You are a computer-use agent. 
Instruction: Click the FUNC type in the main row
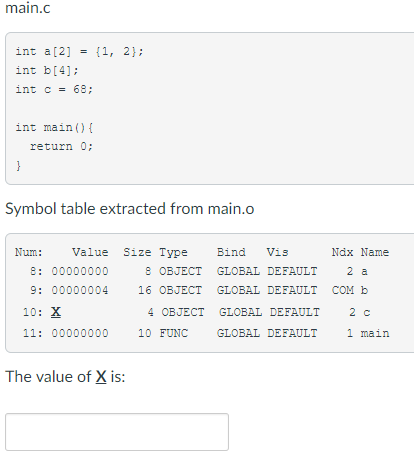coord(173,333)
